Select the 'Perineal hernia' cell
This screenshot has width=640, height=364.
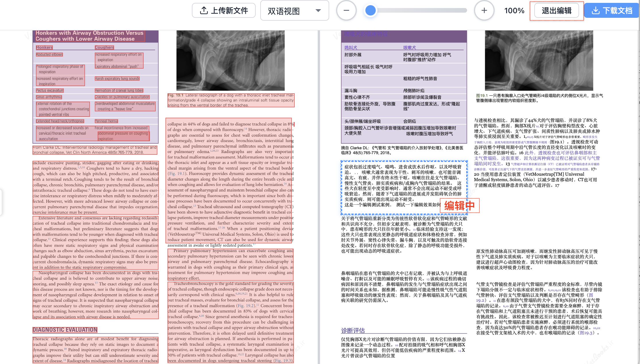(106, 121)
